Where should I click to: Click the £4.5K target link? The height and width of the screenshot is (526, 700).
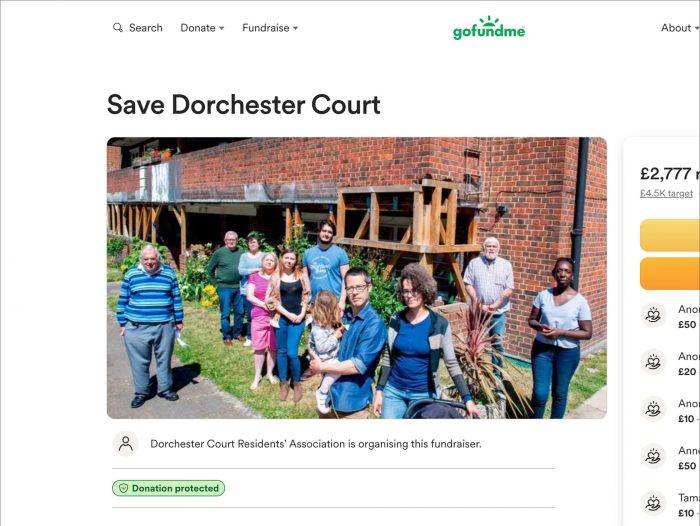coord(666,193)
